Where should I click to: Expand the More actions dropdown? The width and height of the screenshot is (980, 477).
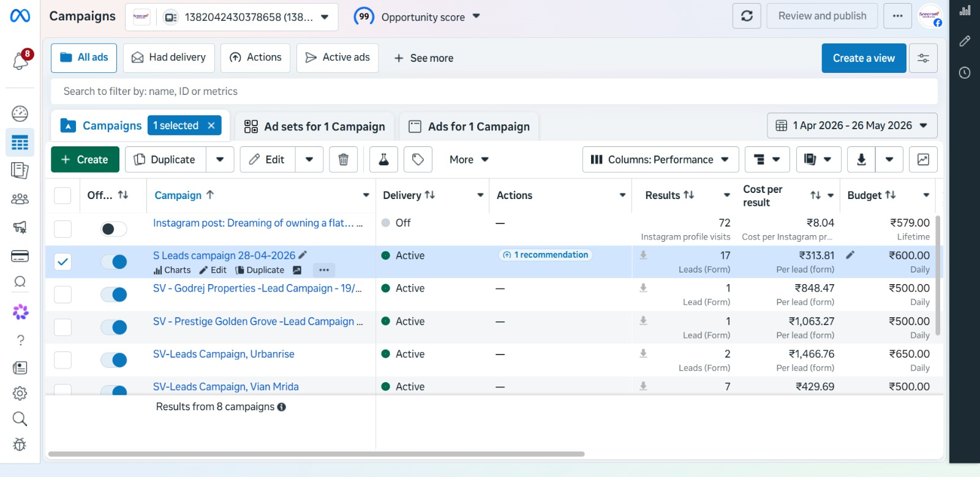(x=469, y=160)
